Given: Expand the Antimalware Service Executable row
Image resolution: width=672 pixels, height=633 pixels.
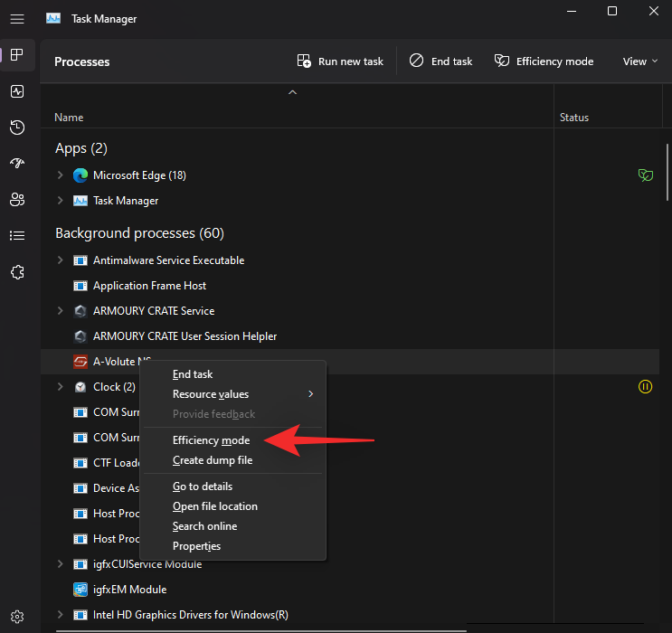Looking at the screenshot, I should coord(61,260).
